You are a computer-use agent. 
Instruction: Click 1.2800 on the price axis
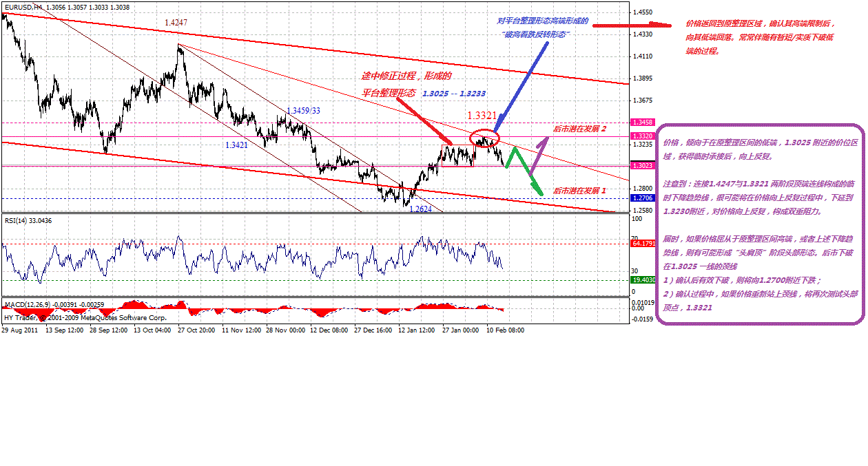(x=643, y=189)
